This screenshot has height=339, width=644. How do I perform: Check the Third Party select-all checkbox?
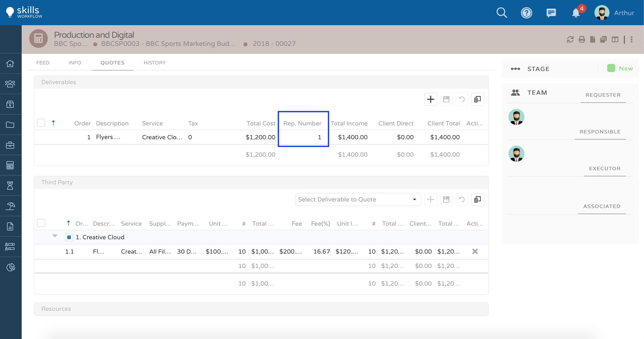tap(41, 223)
